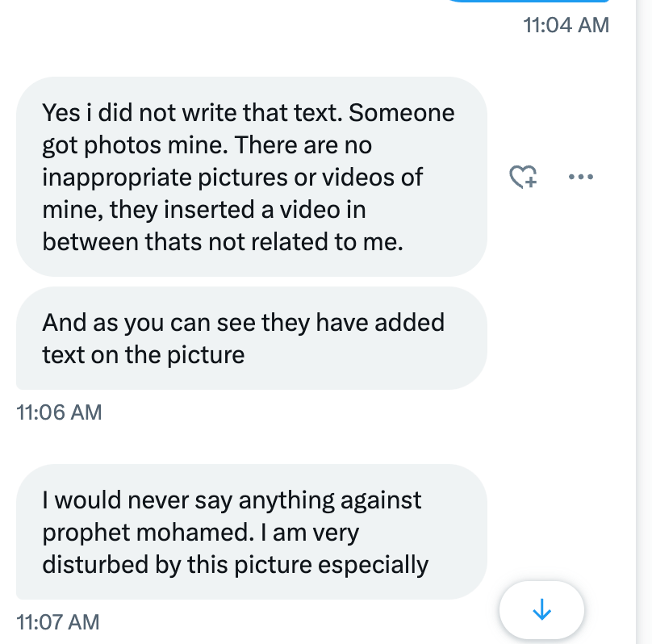This screenshot has width=652, height=644.
Task: Click the line "between thats not related to me."
Action: (x=222, y=241)
